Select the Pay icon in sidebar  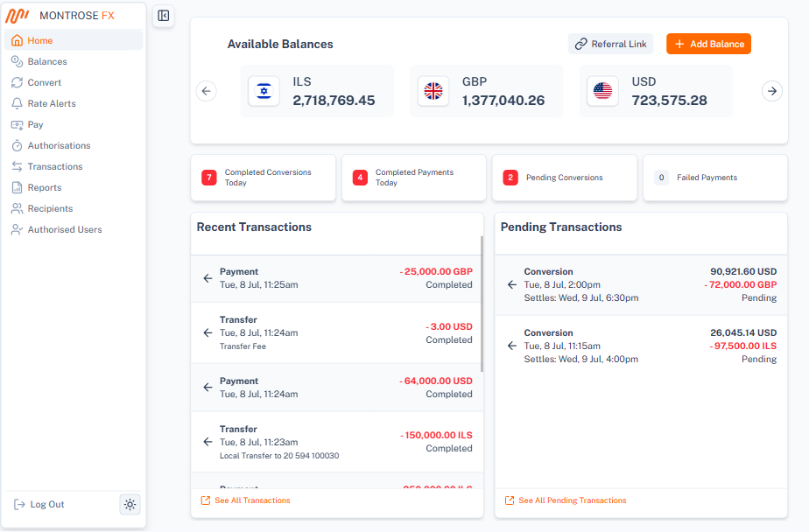pos(18,124)
